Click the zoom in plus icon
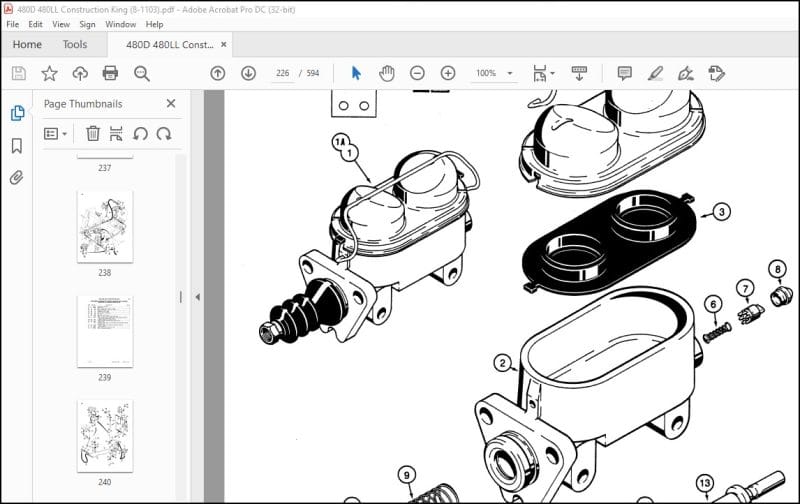The image size is (800, 504). [x=448, y=73]
